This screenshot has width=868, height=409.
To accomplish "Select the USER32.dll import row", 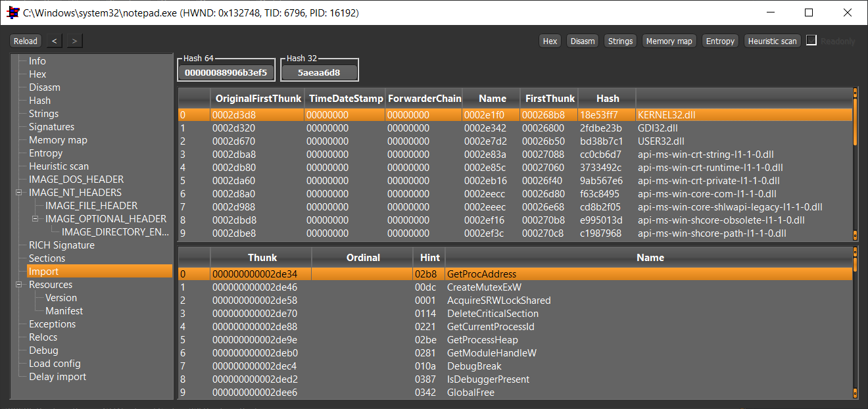I will coord(515,141).
